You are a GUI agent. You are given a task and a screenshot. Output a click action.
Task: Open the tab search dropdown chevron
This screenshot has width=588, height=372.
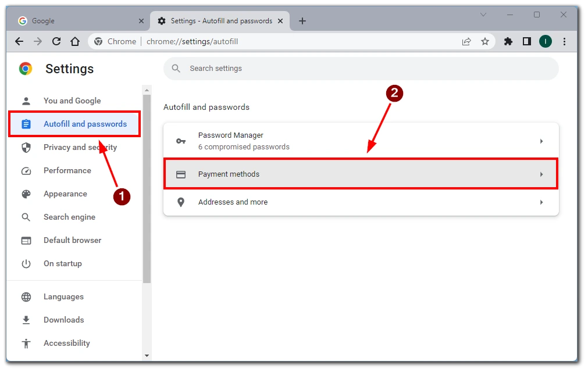pos(483,15)
